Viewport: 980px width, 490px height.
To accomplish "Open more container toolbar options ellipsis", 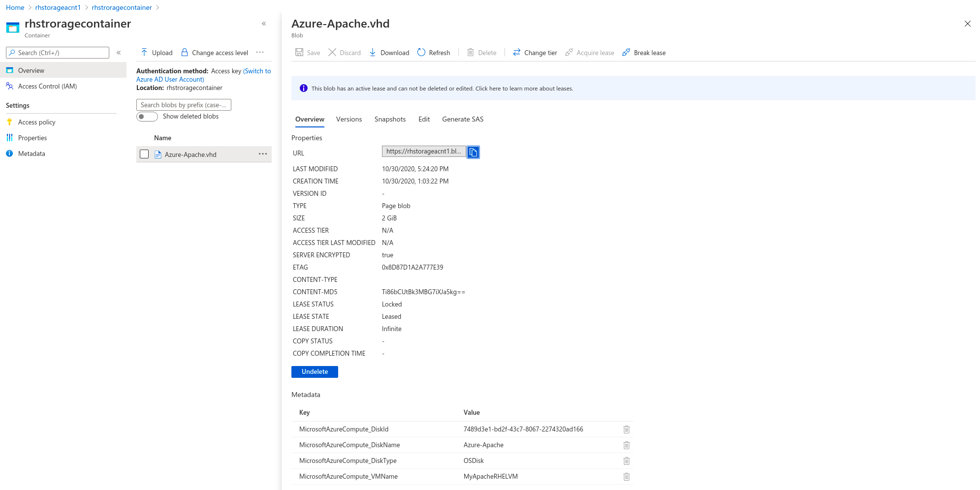I will pyautogui.click(x=260, y=53).
